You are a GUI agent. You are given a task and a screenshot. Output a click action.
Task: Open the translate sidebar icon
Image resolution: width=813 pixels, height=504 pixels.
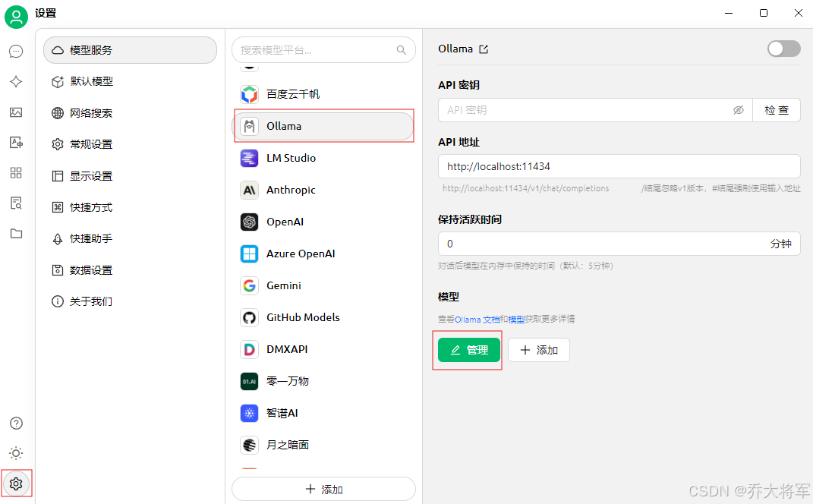pos(16,143)
